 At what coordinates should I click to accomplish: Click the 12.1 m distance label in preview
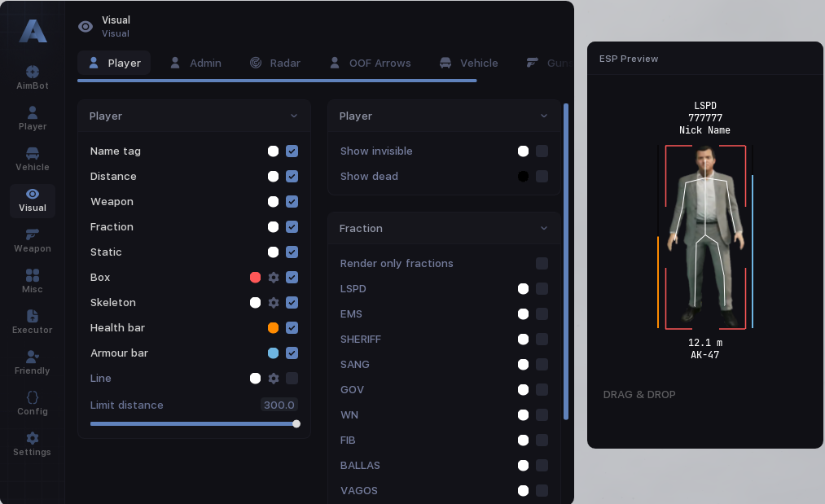[705, 343]
